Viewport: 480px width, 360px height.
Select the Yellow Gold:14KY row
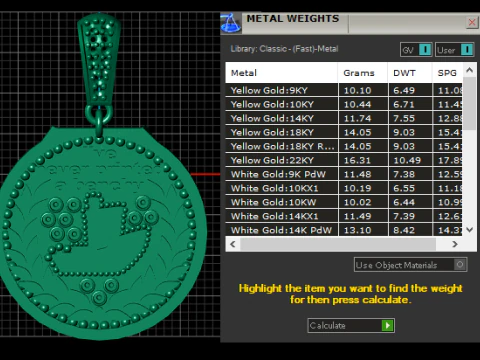pos(344,118)
